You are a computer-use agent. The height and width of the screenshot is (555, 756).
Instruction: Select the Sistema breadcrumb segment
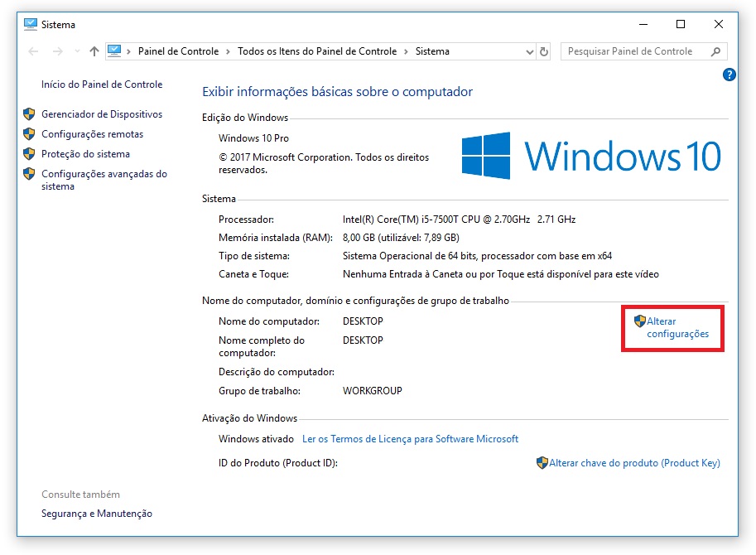coord(432,51)
